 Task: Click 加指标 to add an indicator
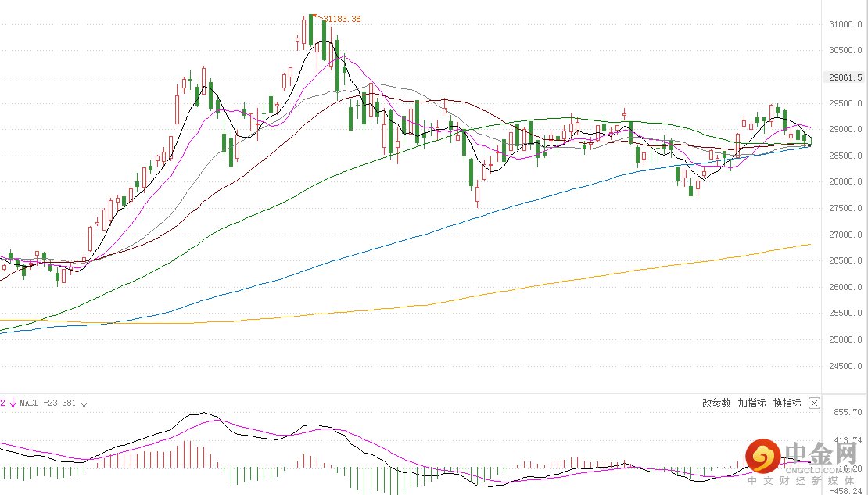click(x=751, y=403)
